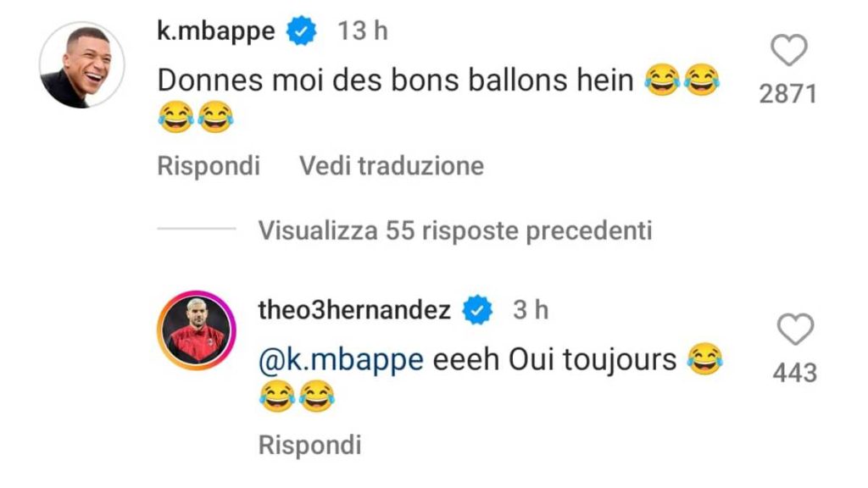Image resolution: width=868 pixels, height=488 pixels.
Task: Open the theo3hernandez username profile link
Action: [354, 310]
